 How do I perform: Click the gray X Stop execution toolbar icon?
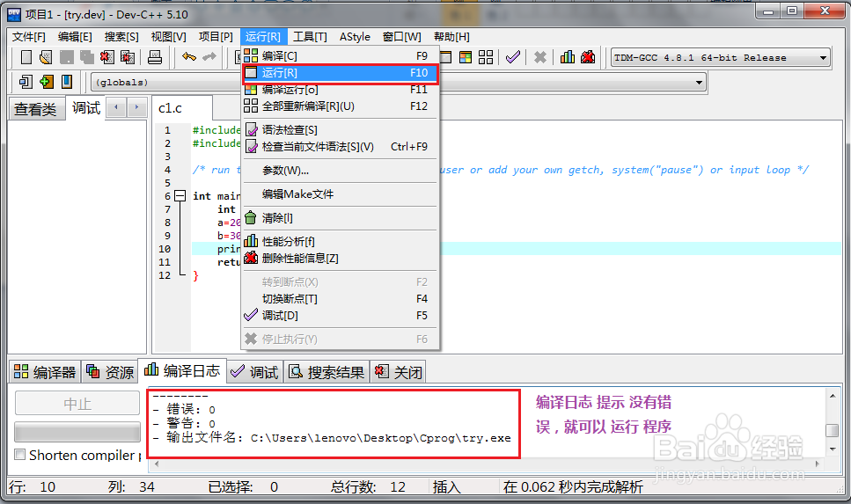(540, 57)
